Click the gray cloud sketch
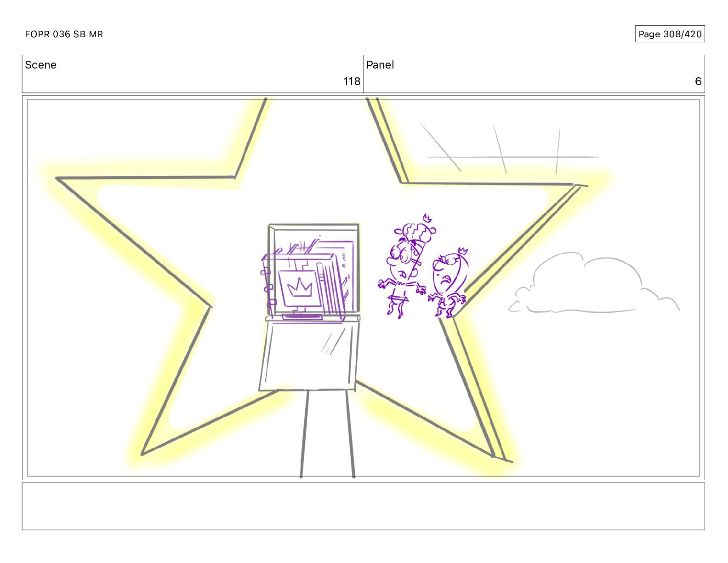Image resolution: width=728 pixels, height=563 pixels. [593, 283]
